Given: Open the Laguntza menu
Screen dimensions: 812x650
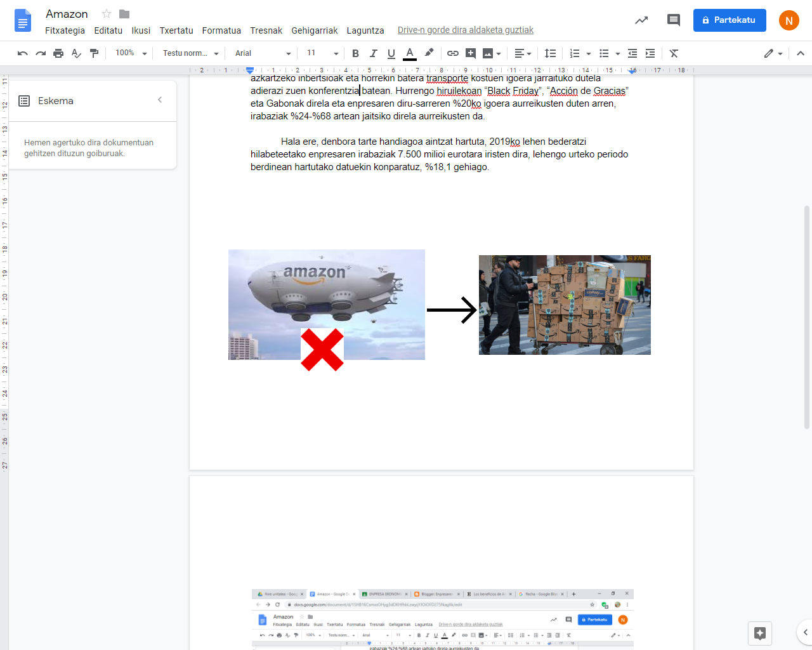Looking at the screenshot, I should pyautogui.click(x=365, y=30).
